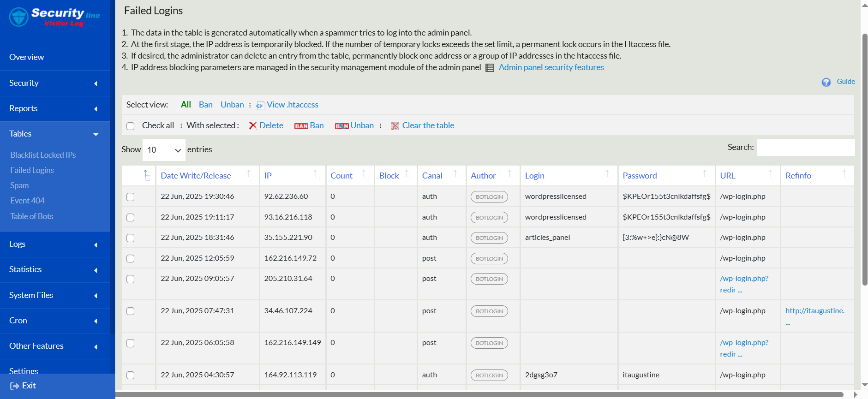Image resolution: width=868 pixels, height=399 pixels.
Task: Click the Security line shield logo
Action: click(19, 17)
